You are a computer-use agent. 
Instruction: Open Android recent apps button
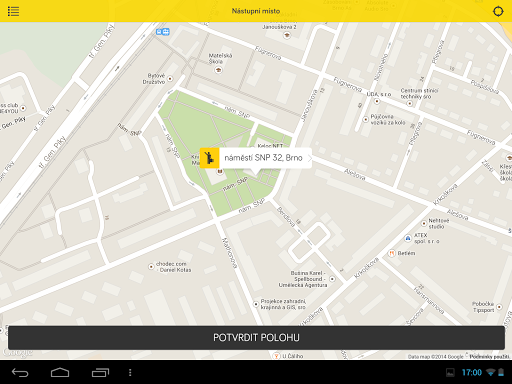(x=100, y=372)
